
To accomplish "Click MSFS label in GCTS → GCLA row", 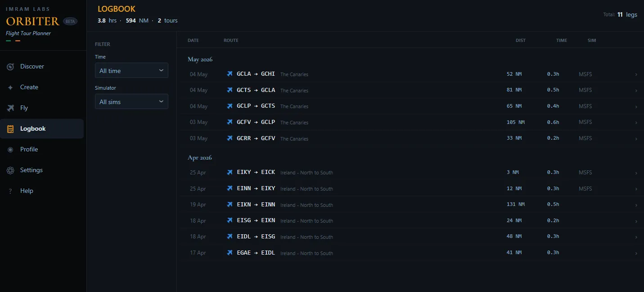I will tap(585, 90).
